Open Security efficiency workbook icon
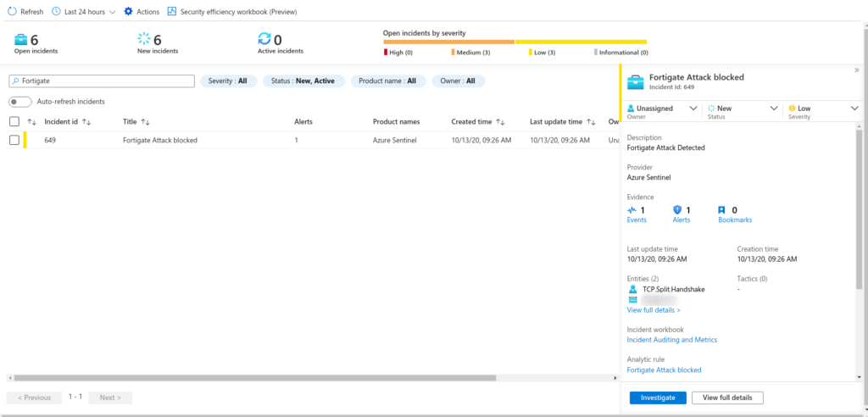 click(x=171, y=12)
